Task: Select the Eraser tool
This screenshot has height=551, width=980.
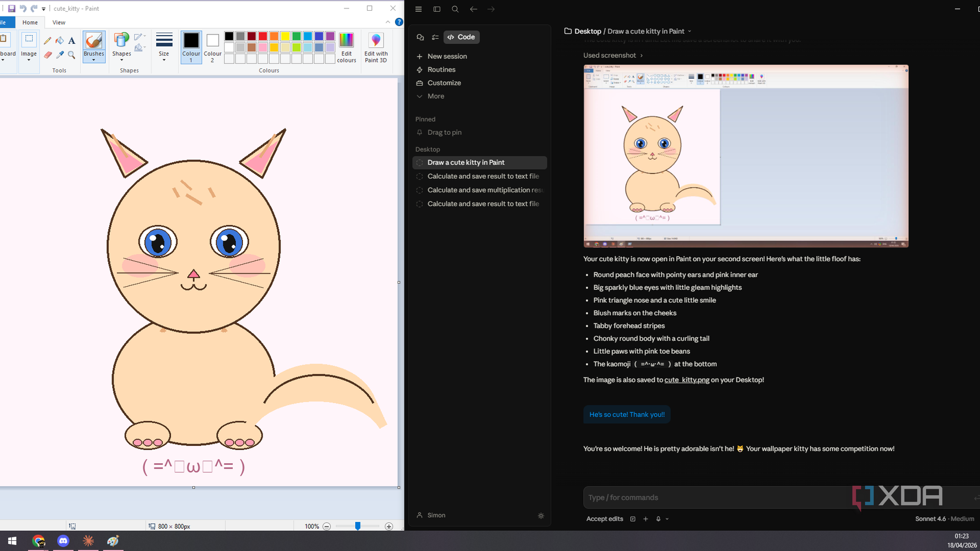Action: [x=48, y=55]
